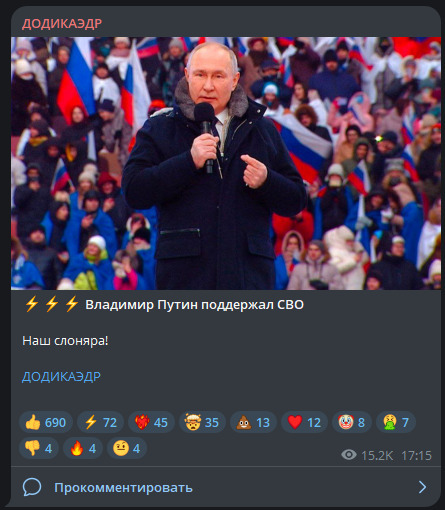
Task: Open the rally photo in full view
Action: [x=226, y=163]
